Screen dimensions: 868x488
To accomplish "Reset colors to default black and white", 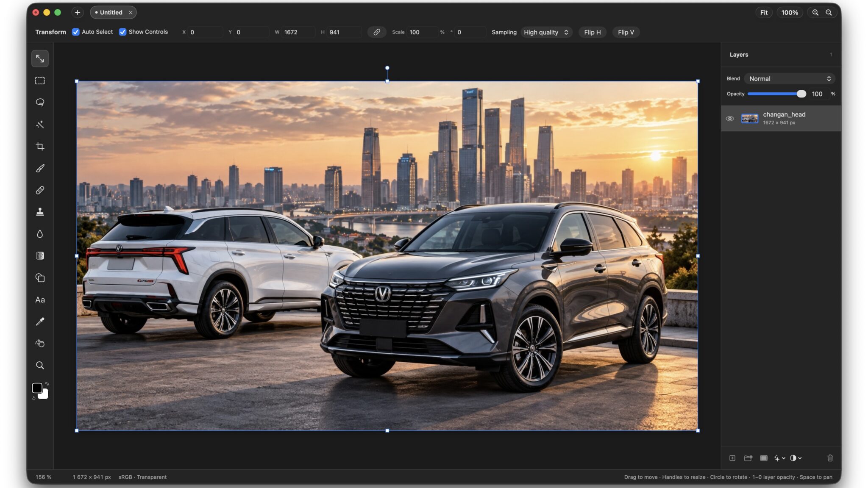I will tap(33, 398).
